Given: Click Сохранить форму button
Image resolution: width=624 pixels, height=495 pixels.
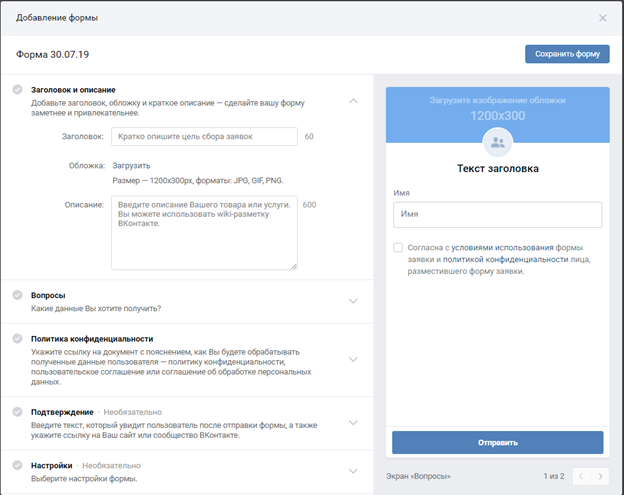Looking at the screenshot, I should pyautogui.click(x=567, y=54).
